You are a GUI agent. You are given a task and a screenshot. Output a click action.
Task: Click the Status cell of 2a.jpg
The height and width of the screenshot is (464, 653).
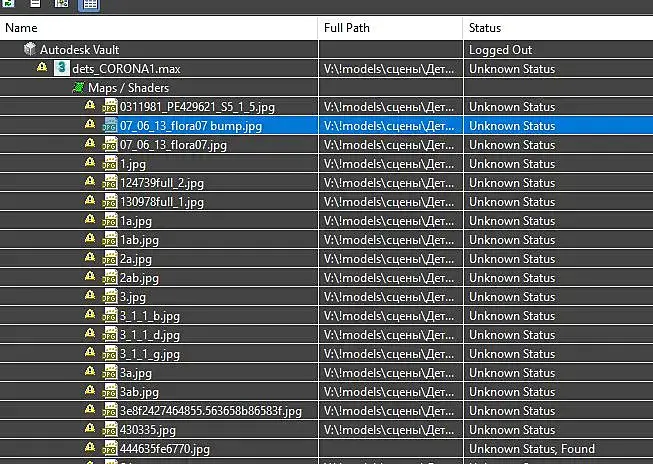tap(558, 259)
